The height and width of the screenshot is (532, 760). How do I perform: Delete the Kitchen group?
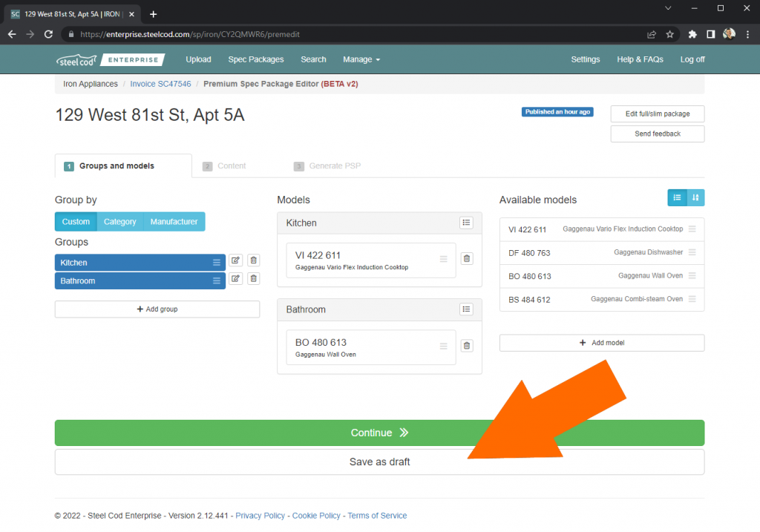point(254,260)
